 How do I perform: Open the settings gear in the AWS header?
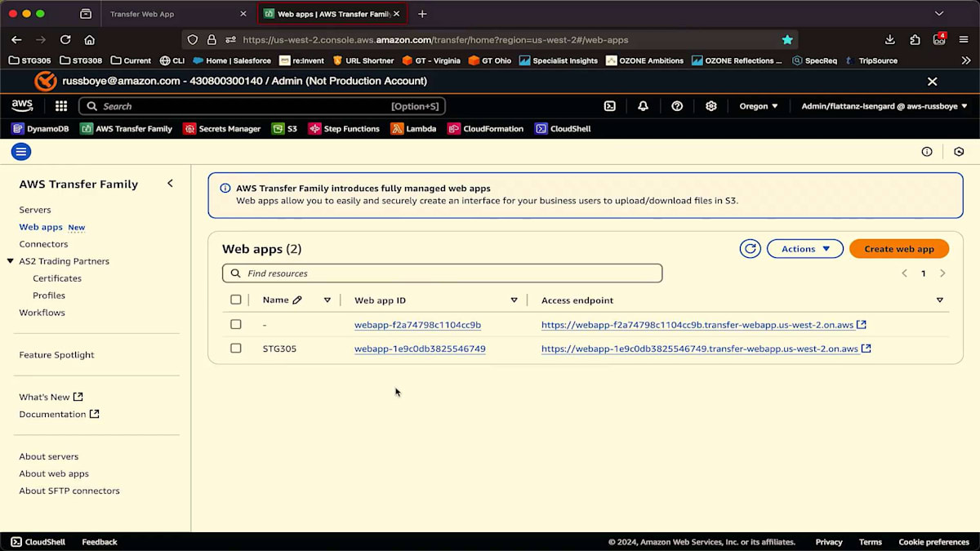[x=711, y=106]
